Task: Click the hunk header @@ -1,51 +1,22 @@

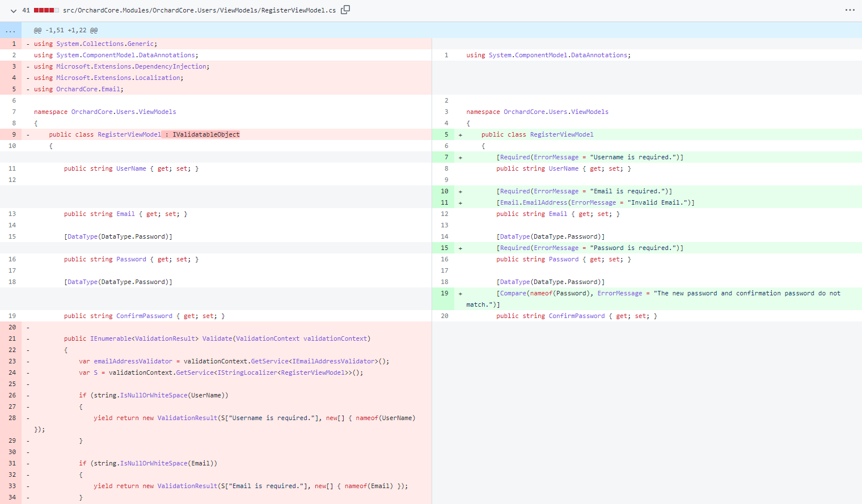Action: pos(66,31)
